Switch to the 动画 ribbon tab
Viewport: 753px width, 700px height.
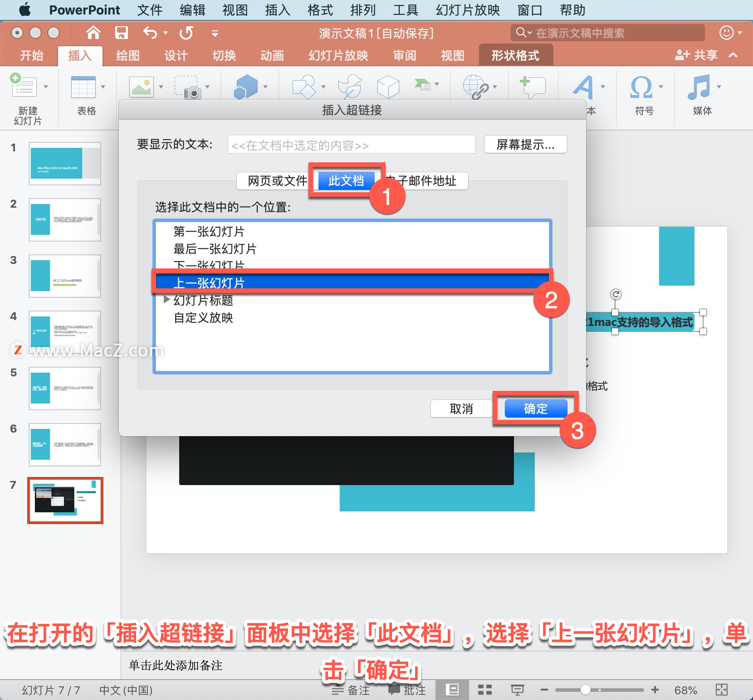(x=272, y=56)
